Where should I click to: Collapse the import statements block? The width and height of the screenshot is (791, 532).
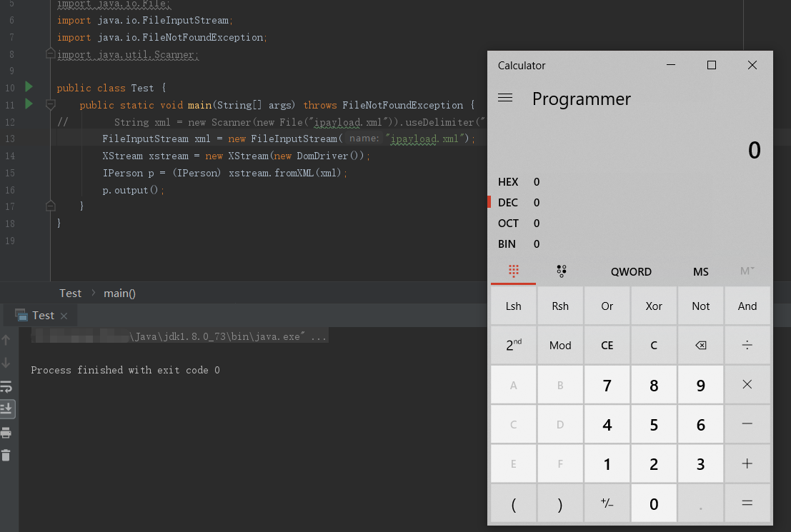tap(50, 54)
